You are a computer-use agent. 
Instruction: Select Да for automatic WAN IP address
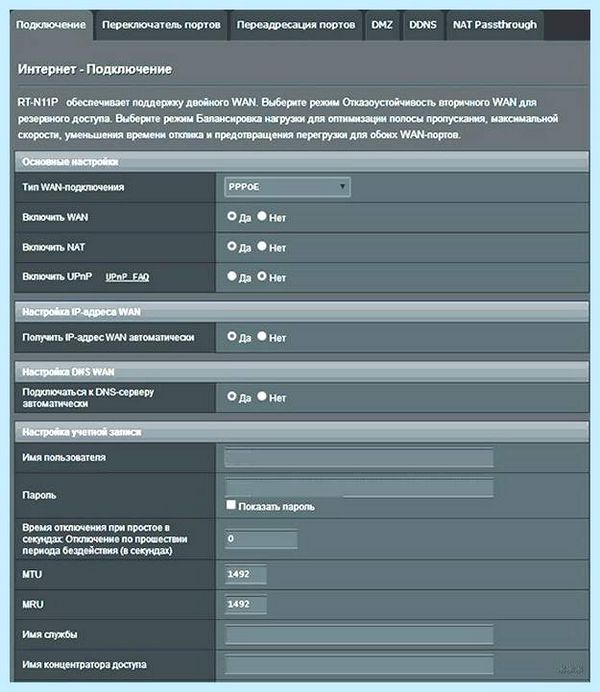(232, 336)
